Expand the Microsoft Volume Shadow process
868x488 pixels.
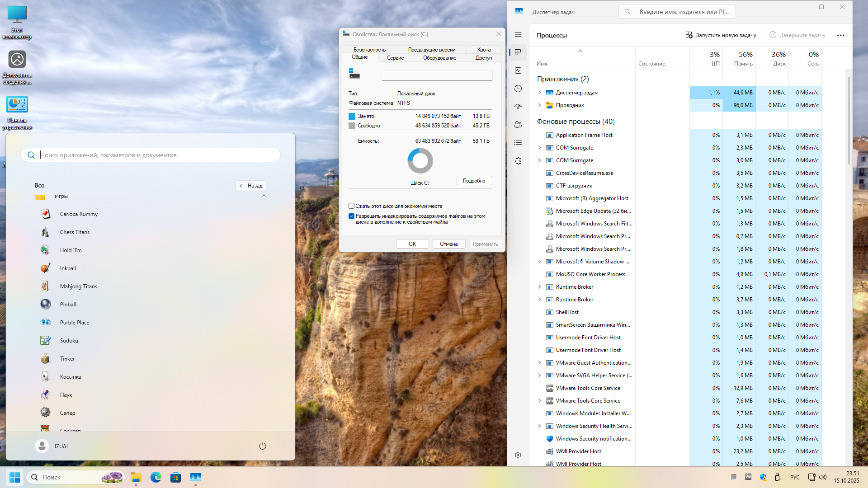(x=539, y=262)
